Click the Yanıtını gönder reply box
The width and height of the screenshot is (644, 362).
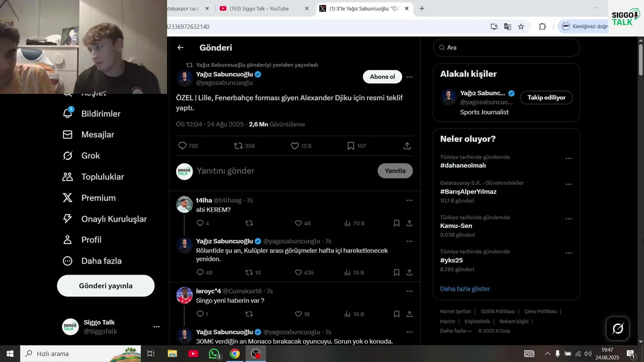pos(284,171)
